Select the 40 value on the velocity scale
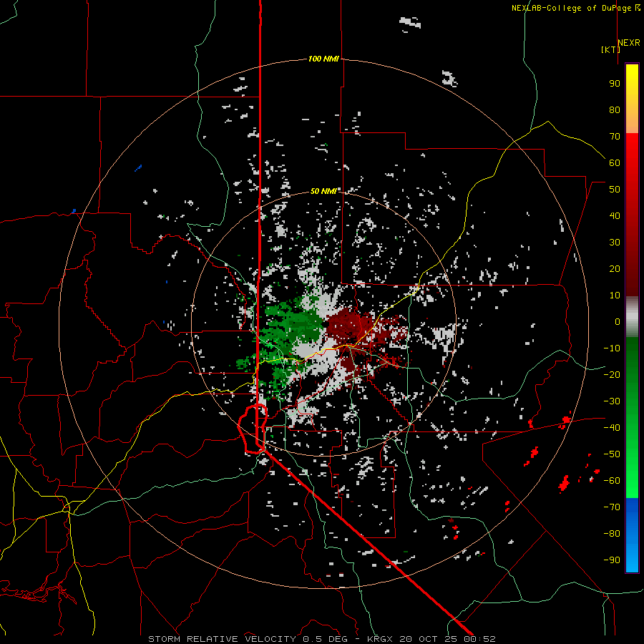The height and width of the screenshot is (644, 644). point(615,215)
